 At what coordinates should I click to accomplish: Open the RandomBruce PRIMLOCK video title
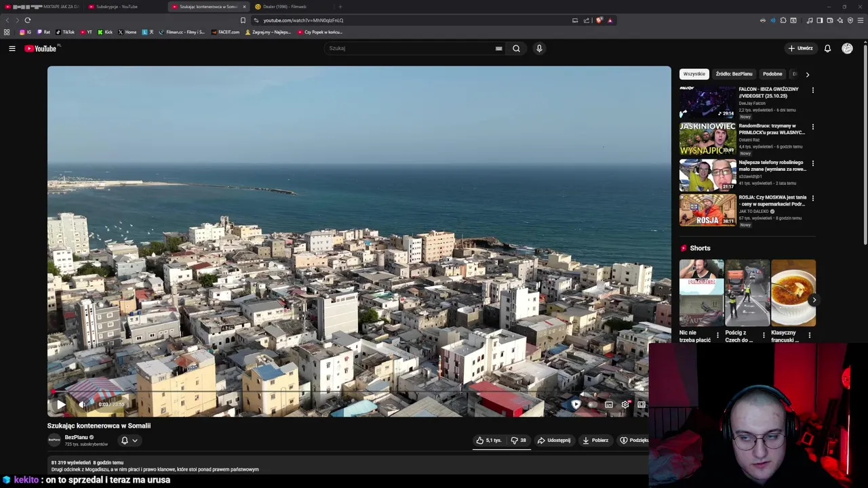[772, 129]
